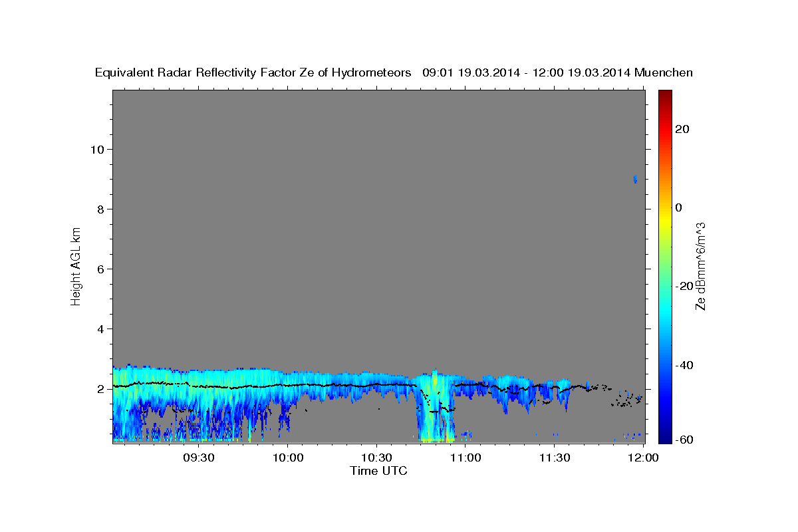Click the 09:30 time tick label
This screenshot has width=798, height=532.
click(x=199, y=458)
